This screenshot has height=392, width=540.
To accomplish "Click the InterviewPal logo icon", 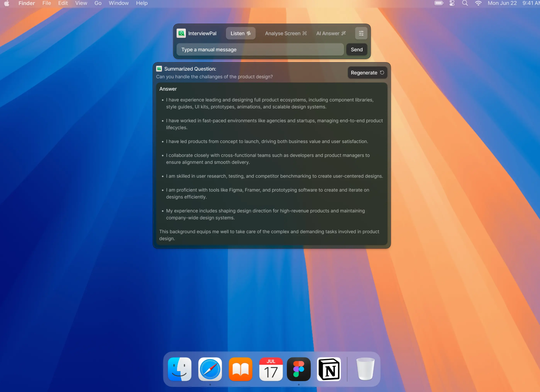I will (x=181, y=33).
